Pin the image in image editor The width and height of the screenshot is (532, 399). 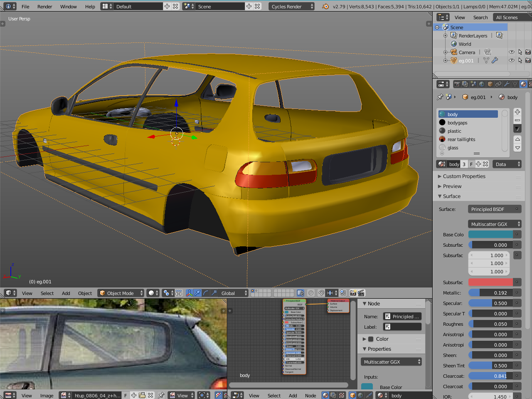pos(161,395)
